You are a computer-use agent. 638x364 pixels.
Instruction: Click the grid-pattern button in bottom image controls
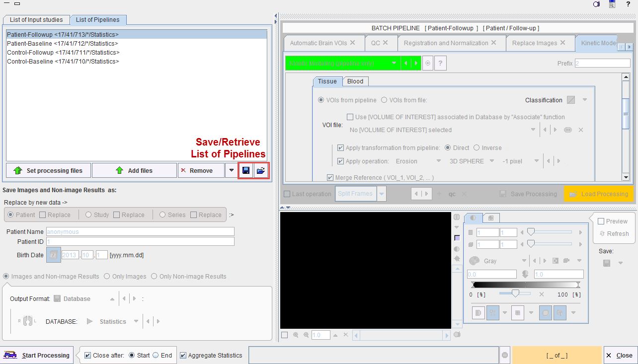point(518,313)
